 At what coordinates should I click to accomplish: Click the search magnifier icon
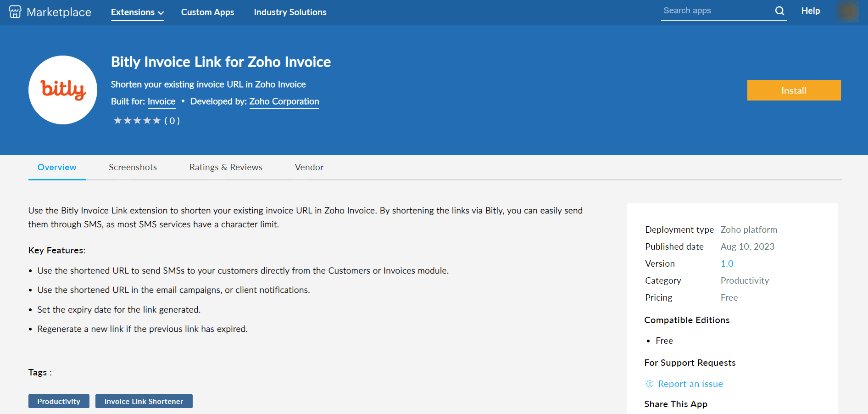779,11
